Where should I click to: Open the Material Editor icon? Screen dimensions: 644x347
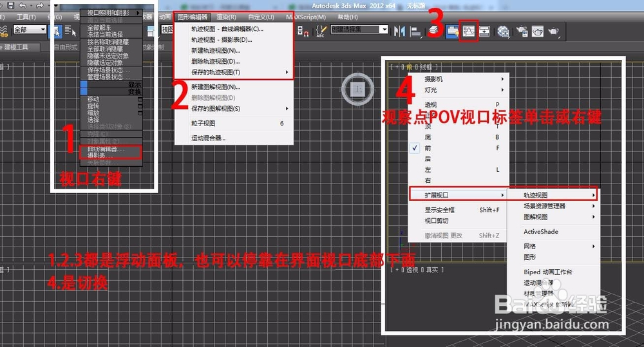tap(503, 31)
